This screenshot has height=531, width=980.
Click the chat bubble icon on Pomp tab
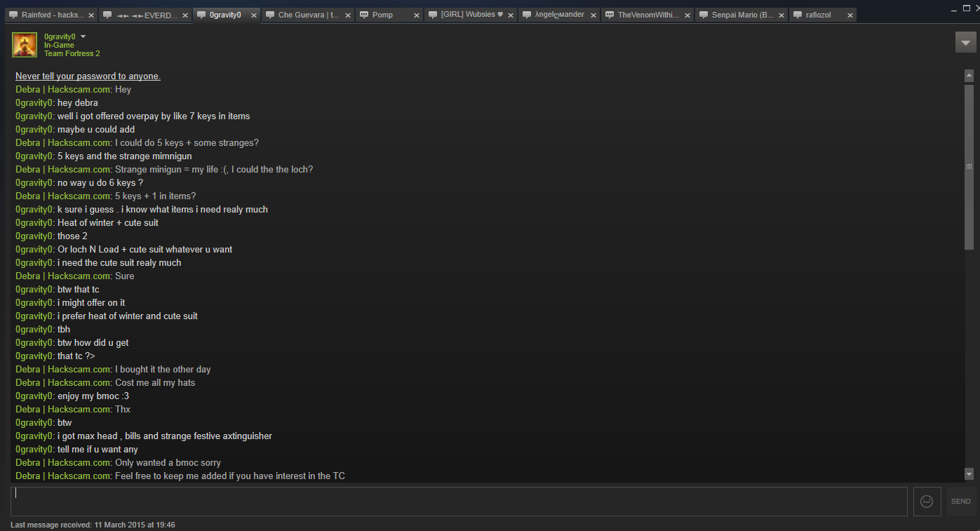(365, 15)
